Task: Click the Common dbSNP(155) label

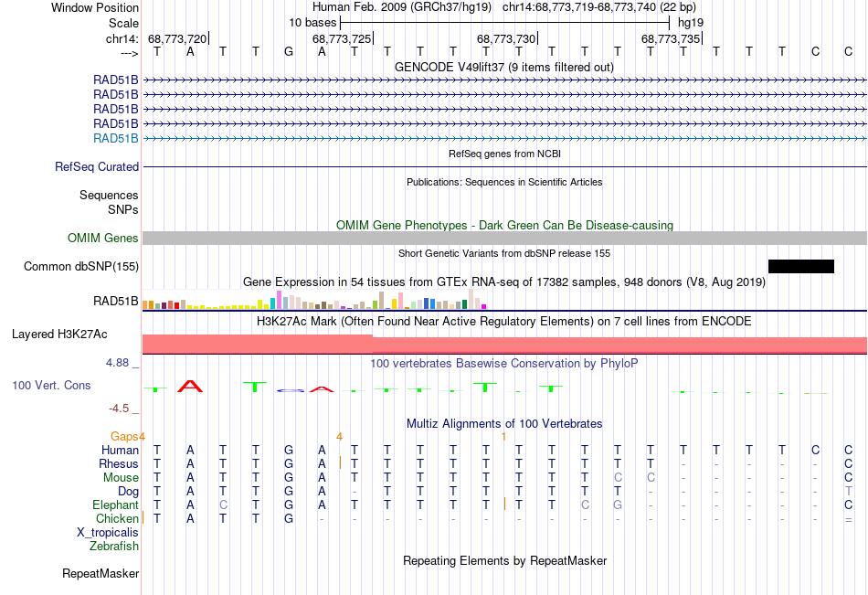Action: (81, 267)
